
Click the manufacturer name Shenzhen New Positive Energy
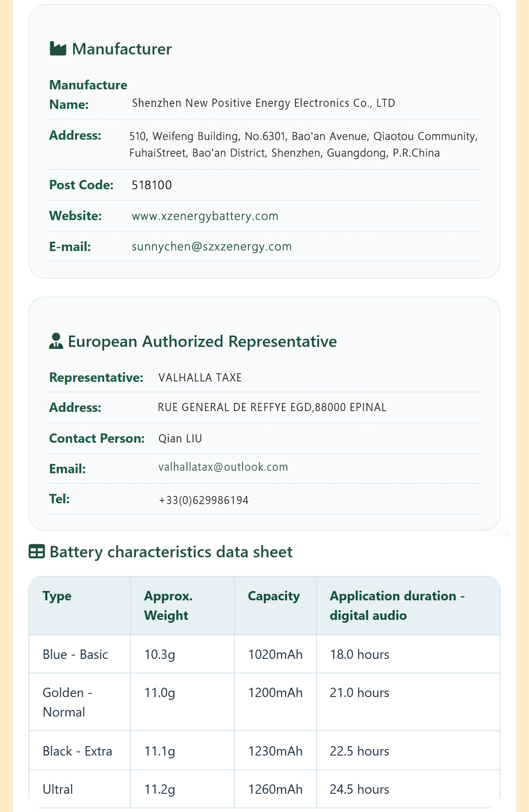pyautogui.click(x=263, y=103)
